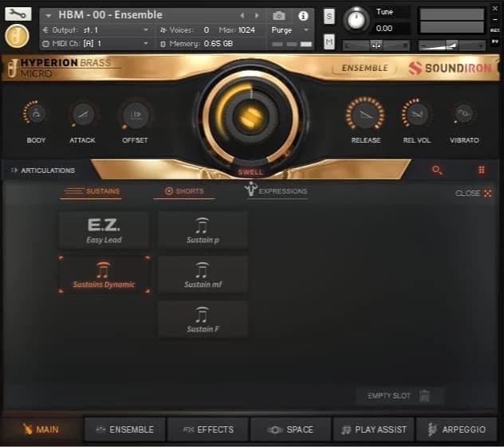Click the trash icon beside Empty Slot
The image size is (504, 447).
point(424,396)
